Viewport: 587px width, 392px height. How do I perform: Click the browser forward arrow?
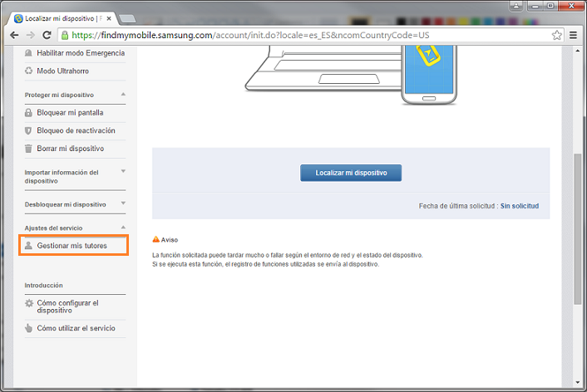(30, 35)
